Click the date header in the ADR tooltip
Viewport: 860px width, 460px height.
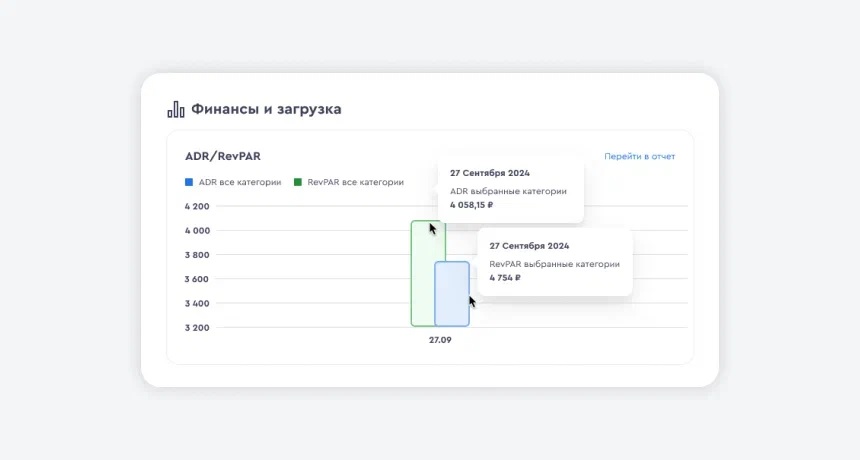[x=490, y=173]
